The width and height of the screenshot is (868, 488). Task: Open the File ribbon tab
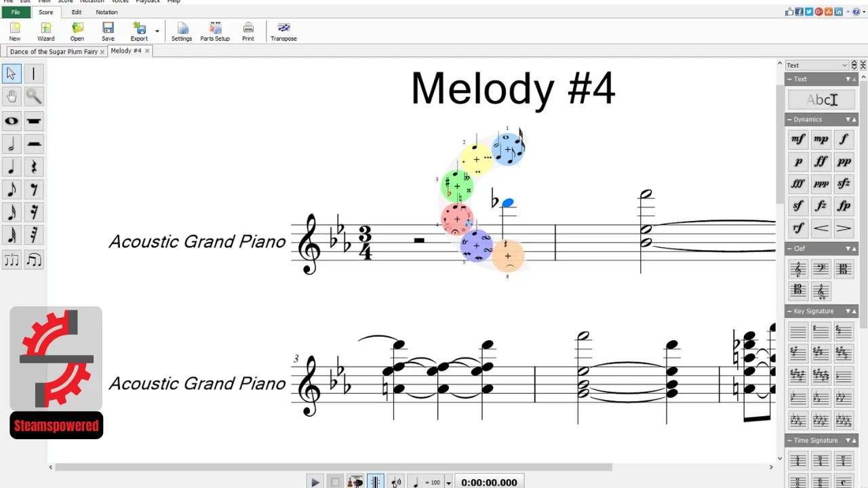pos(16,12)
